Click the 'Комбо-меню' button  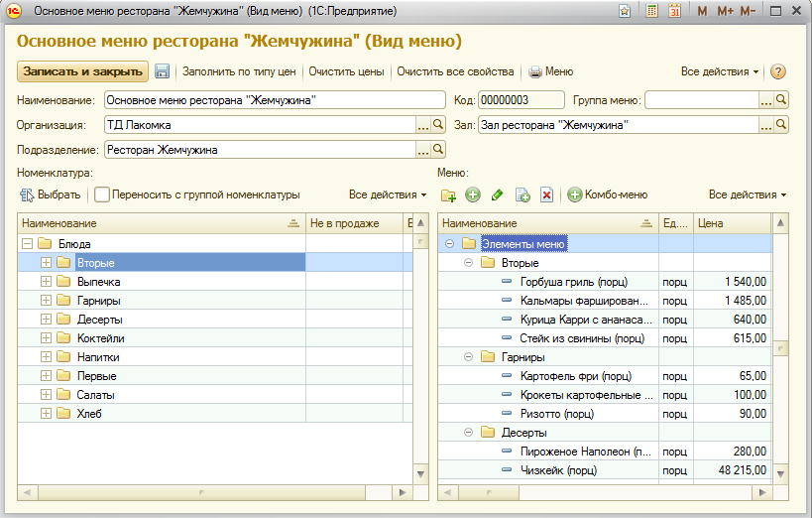pyautogui.click(x=608, y=195)
